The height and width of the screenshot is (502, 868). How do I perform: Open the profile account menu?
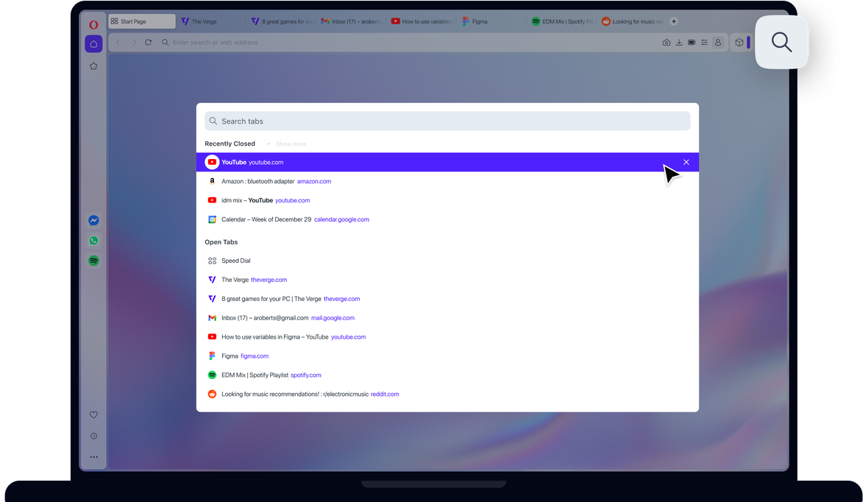click(718, 42)
